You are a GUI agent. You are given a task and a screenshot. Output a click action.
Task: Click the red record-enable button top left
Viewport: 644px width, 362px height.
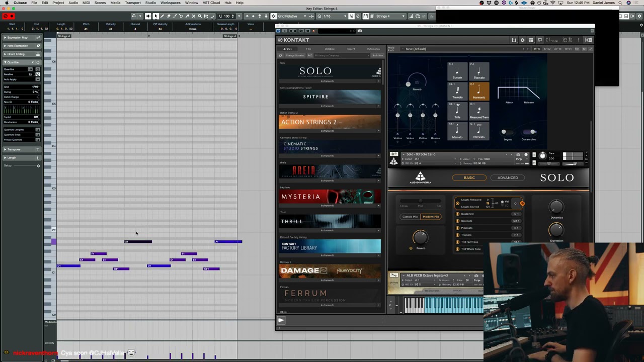(x=12, y=16)
